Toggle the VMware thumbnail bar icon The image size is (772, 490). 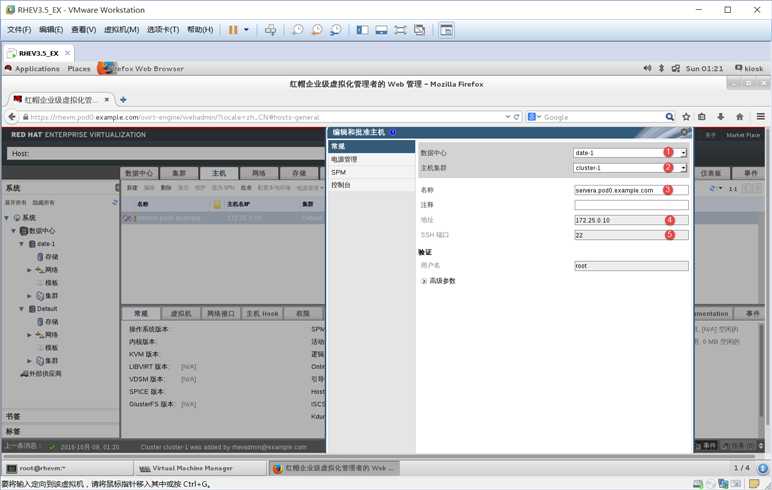click(x=382, y=30)
